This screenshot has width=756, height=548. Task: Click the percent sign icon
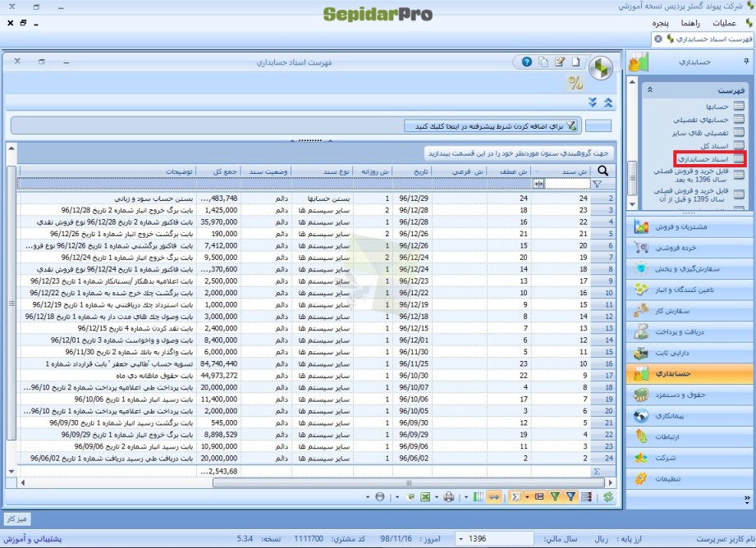[575, 83]
